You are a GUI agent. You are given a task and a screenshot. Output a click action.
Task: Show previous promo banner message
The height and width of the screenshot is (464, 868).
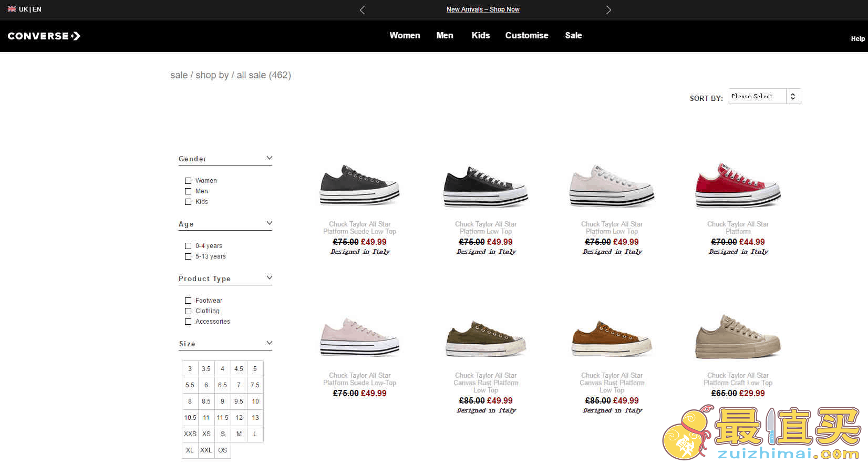click(x=362, y=10)
